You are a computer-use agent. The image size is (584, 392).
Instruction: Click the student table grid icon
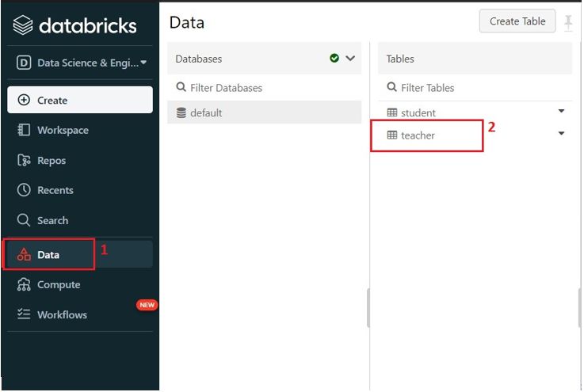tap(392, 112)
